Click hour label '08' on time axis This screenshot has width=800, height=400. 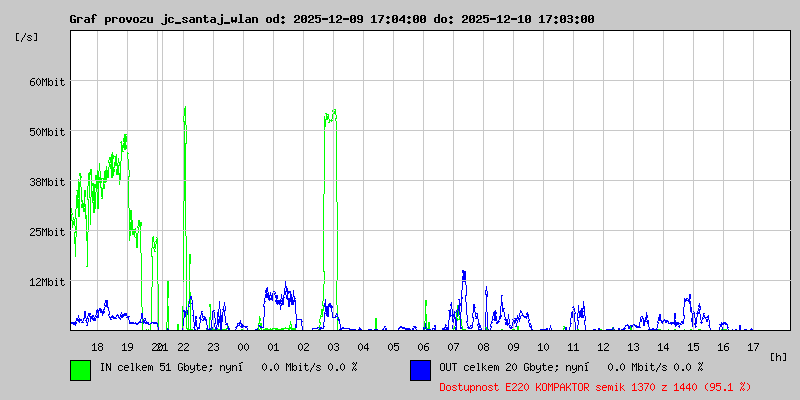(484, 347)
